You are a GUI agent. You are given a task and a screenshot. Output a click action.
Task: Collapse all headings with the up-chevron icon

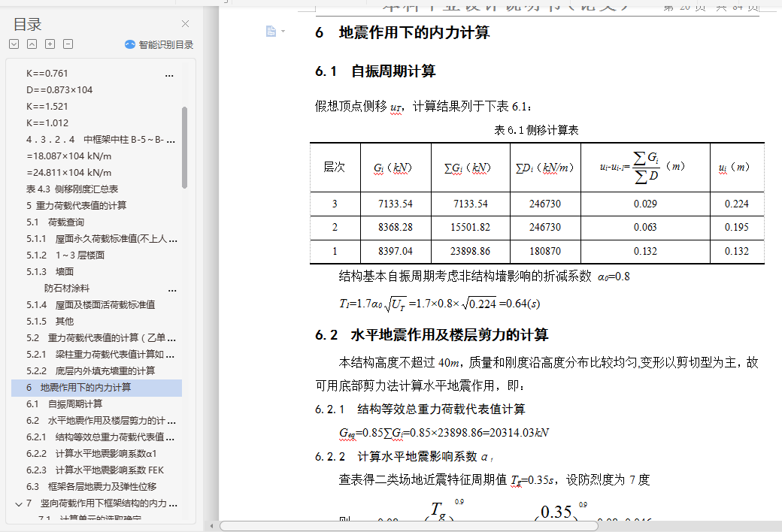(x=32, y=44)
